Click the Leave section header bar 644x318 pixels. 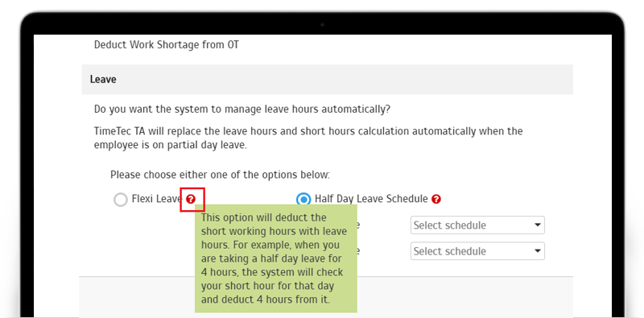(327, 79)
